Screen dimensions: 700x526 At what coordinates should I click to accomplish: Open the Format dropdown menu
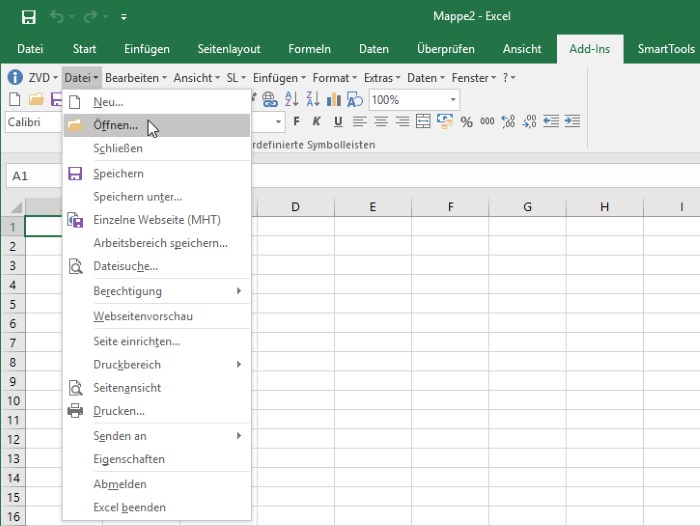coord(335,78)
